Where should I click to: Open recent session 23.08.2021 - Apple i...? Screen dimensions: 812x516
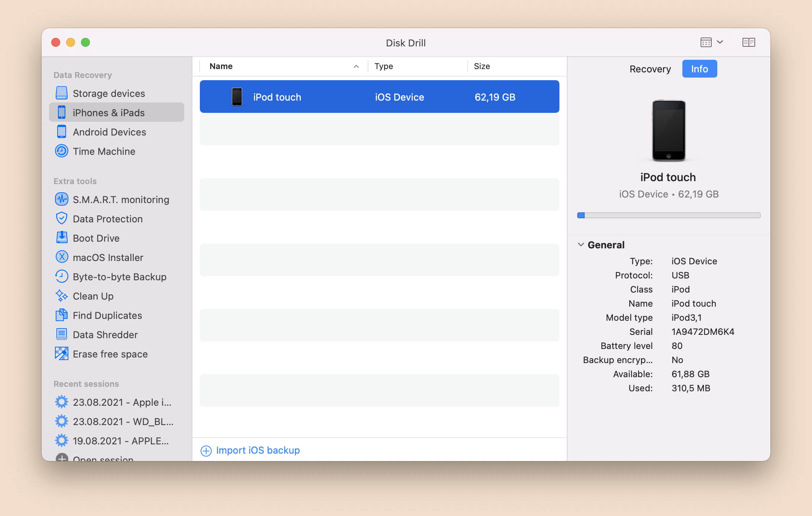click(x=117, y=402)
